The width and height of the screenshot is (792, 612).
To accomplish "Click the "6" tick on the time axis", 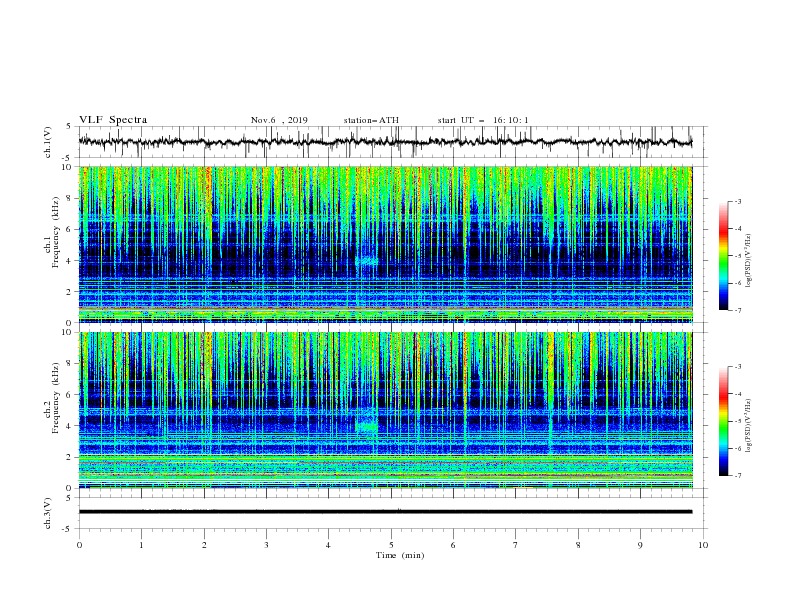I will (454, 545).
